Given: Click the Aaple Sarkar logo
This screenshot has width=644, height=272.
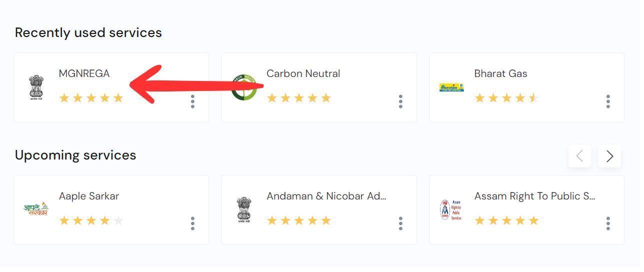Looking at the screenshot, I should tap(36, 209).
